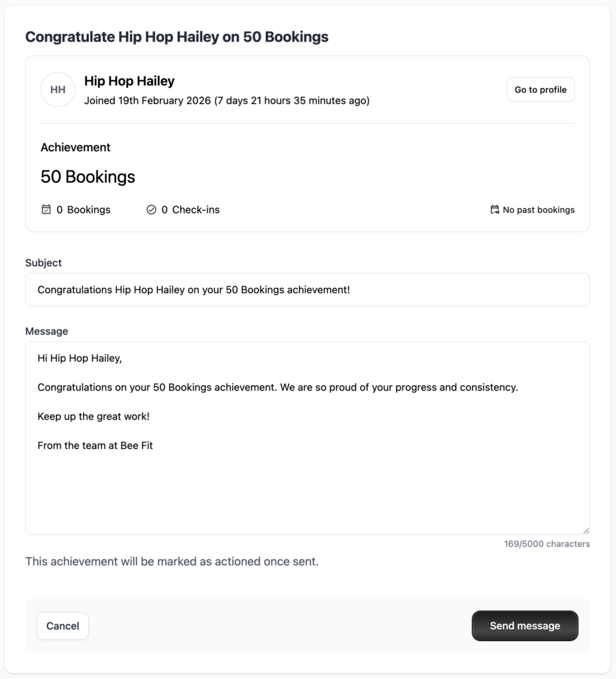Open Hip Hop Hailey's profile

tap(540, 90)
